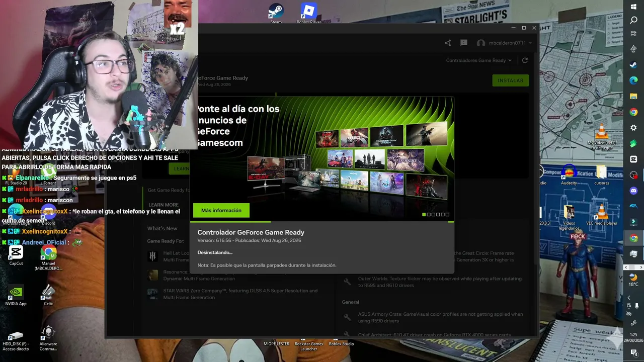Open File Explorer from the taskbar
Screen dimensions: 644x362
pyautogui.click(x=633, y=96)
